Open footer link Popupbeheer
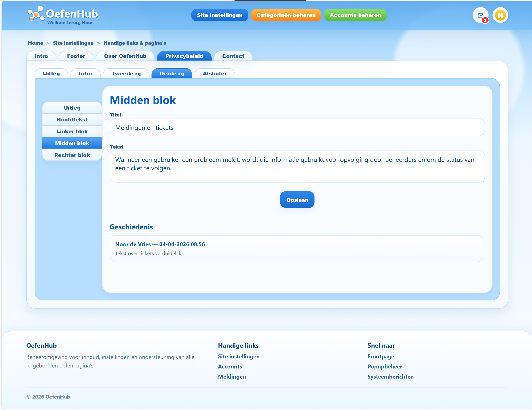Screen dimensions: 532x410 [x=385, y=366]
